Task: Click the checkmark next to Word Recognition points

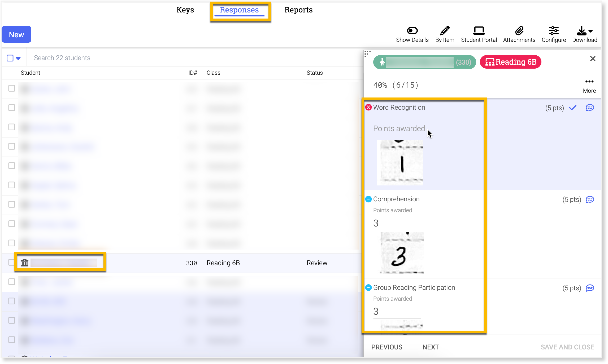Action: pos(573,108)
